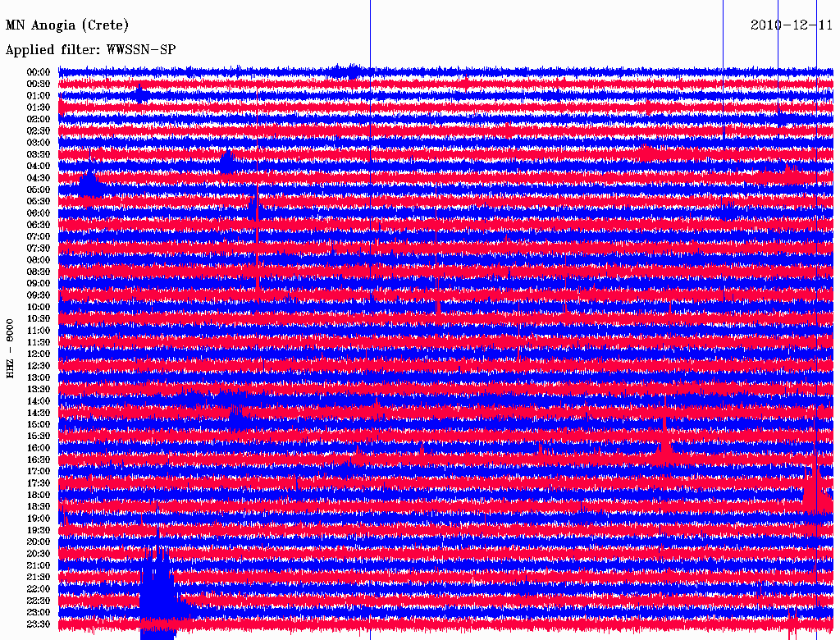Select the 12:00 time label
840x640 pixels.
click(x=39, y=354)
